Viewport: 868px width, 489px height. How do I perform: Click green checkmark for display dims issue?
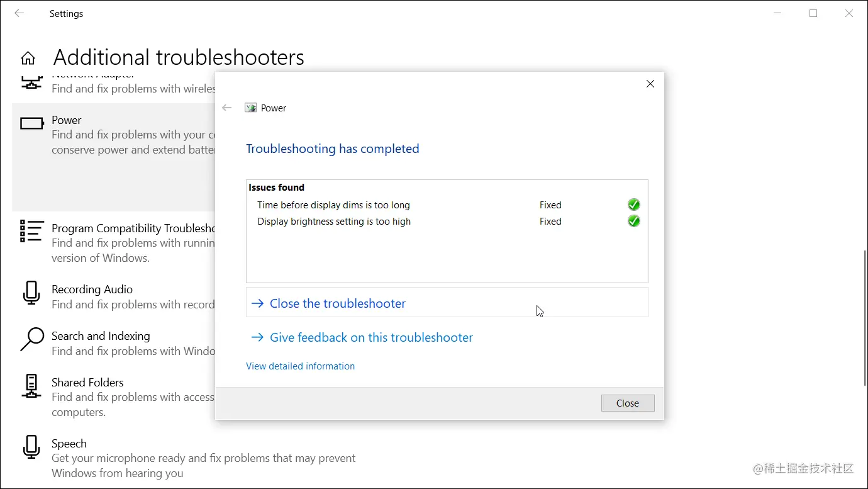634,205
